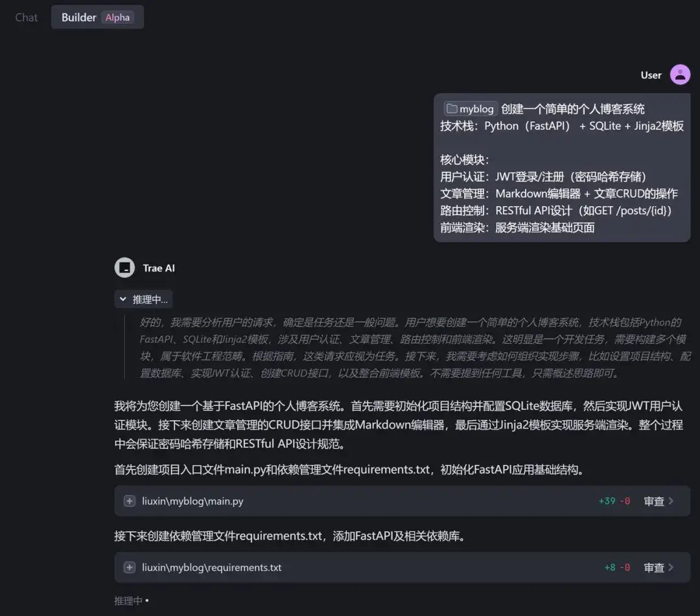Click the Alpha badge next to Builder
This screenshot has height=616, width=700.
point(117,18)
